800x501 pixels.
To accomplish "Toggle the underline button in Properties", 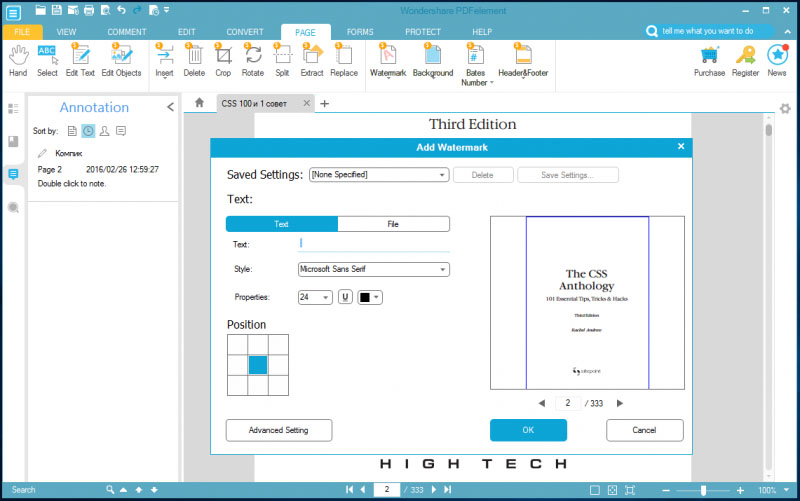I will (345, 297).
